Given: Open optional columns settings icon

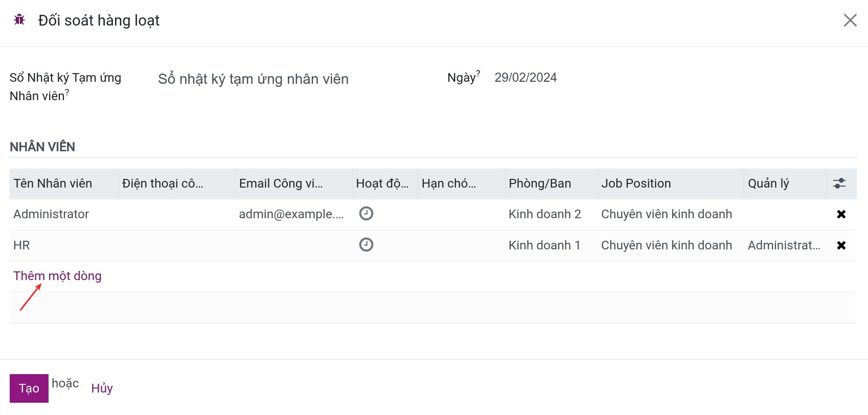Looking at the screenshot, I should (839, 183).
